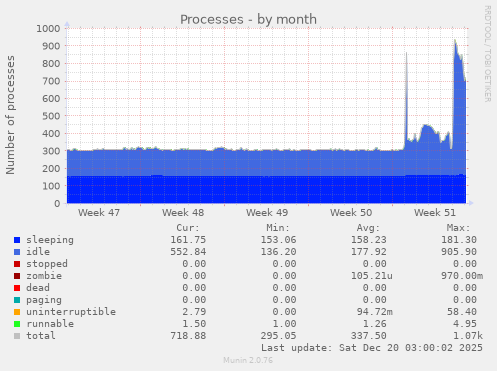Click the sleeping legend color swatch
The height and width of the screenshot is (371, 497).
coord(17,240)
